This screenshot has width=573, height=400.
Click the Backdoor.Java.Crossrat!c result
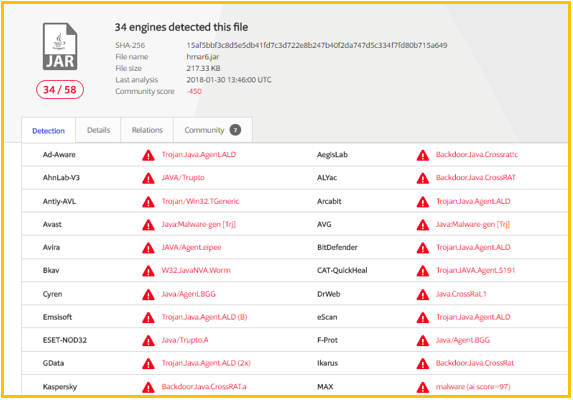pos(477,155)
